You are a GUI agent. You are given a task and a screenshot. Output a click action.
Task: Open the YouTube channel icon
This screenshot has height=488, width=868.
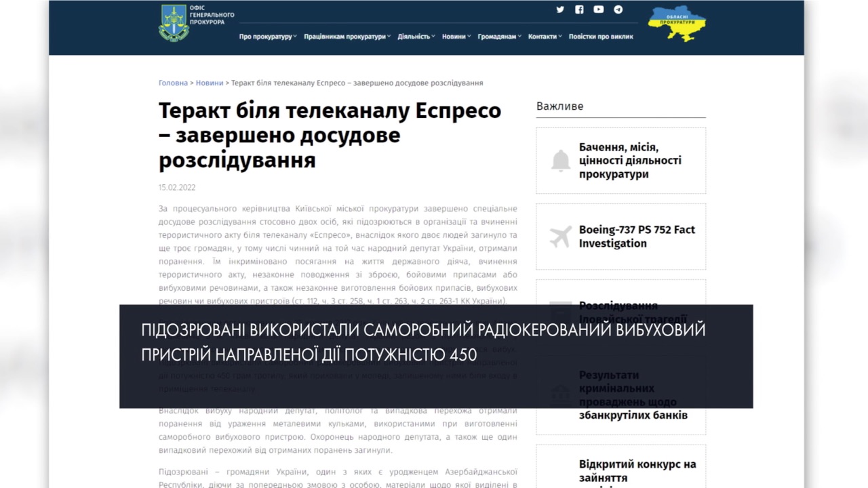pos(599,9)
